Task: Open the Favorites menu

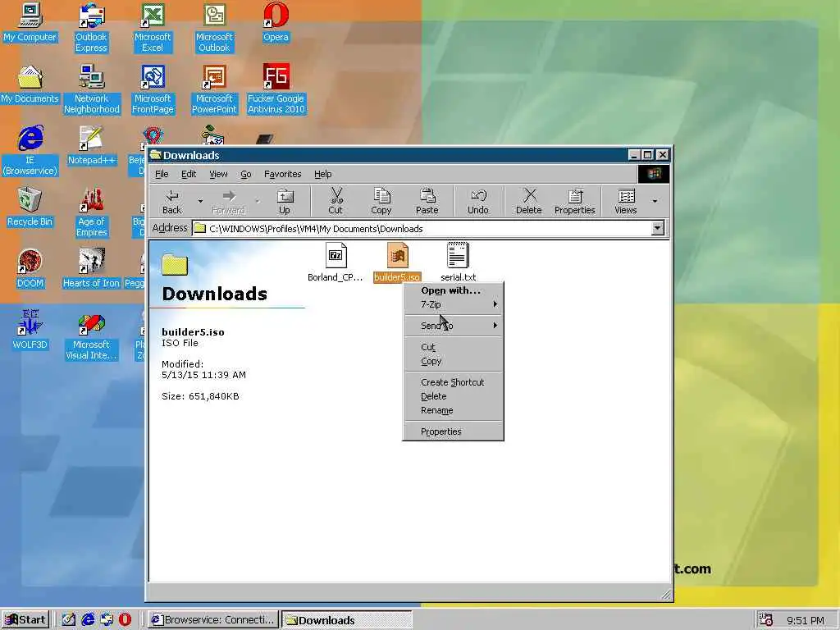Action: tap(283, 174)
